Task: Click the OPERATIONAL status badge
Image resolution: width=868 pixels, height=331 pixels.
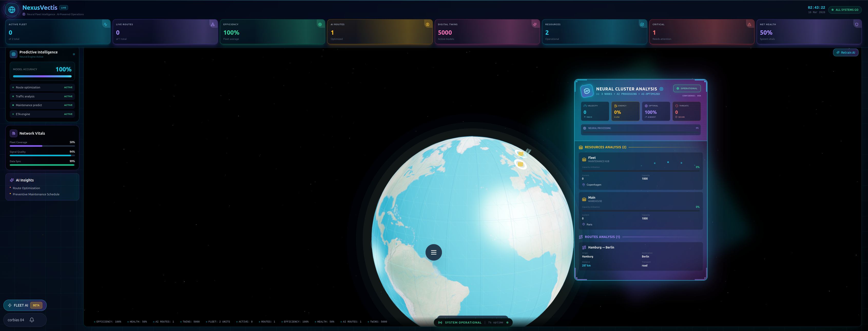Action: click(x=687, y=88)
